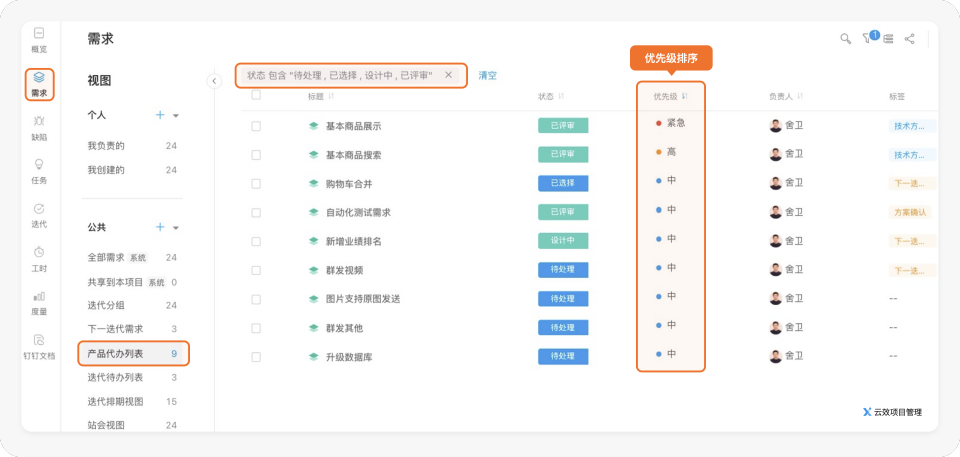Click the search magnifier icon
Screen dimensions: 960x457
845,39
